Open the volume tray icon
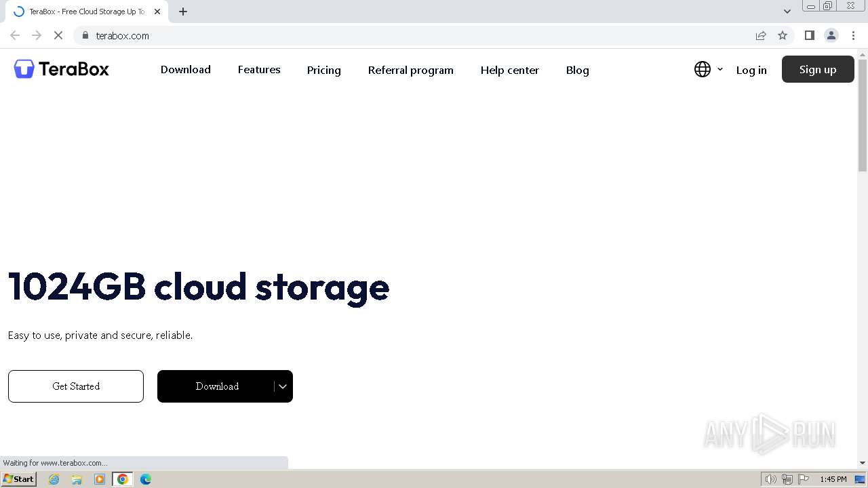Viewport: 868px width, 488px height. (770, 479)
